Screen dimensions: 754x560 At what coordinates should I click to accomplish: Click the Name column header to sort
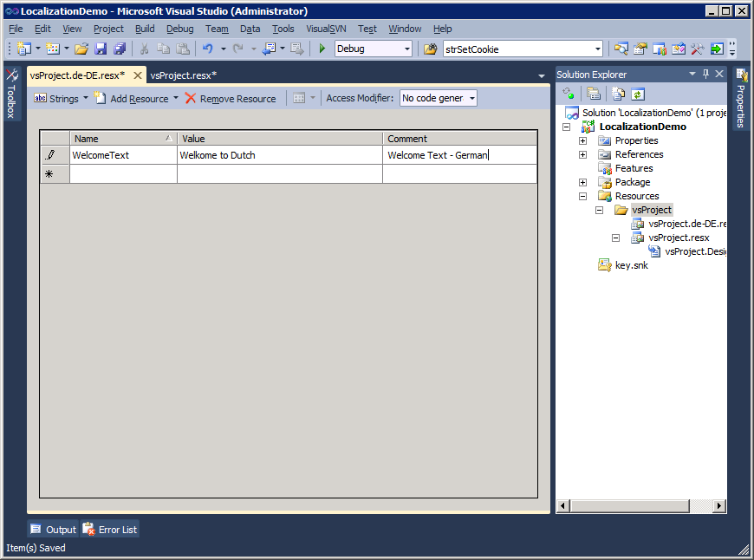123,139
